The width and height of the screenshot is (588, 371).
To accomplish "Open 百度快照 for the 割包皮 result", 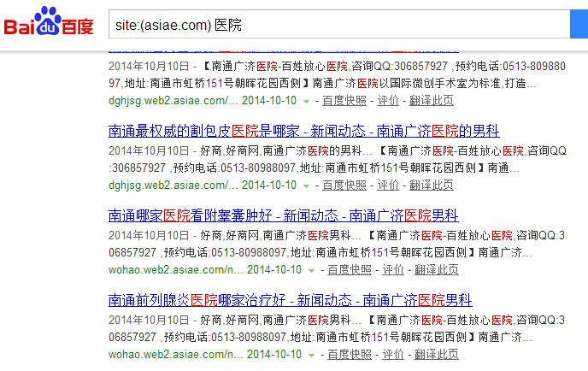I will click(x=344, y=185).
